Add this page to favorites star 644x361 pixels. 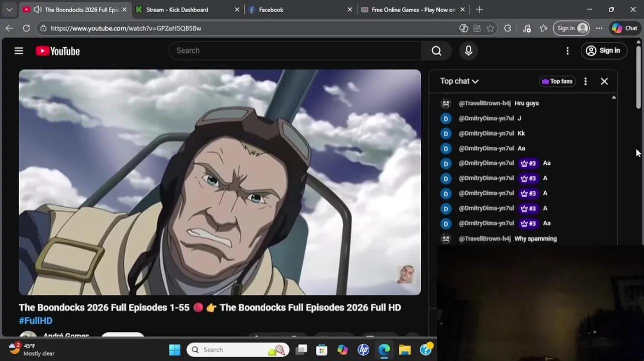click(x=491, y=28)
